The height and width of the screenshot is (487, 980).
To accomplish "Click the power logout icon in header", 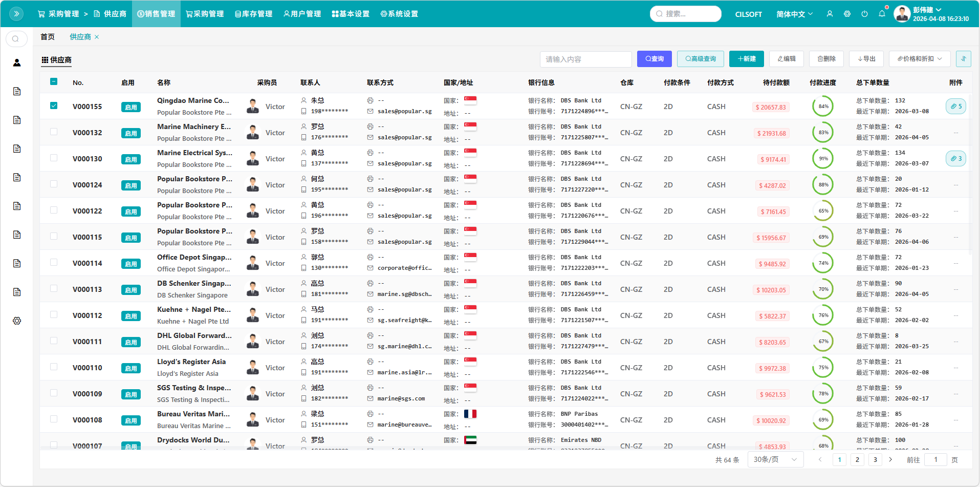I will pos(864,14).
